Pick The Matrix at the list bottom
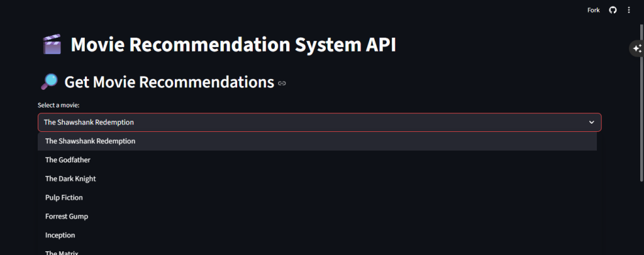This screenshot has height=255, width=644. 62,252
